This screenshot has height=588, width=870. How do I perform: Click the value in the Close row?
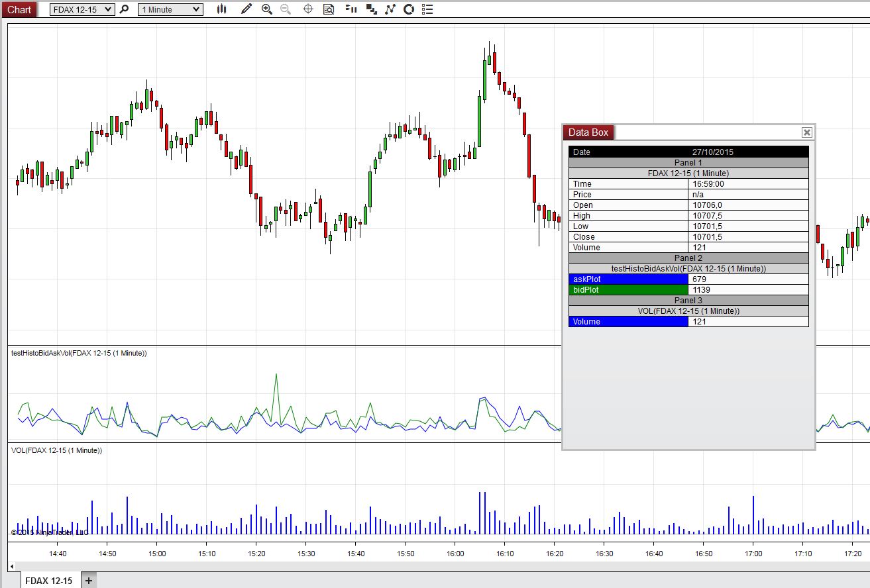pos(706,237)
